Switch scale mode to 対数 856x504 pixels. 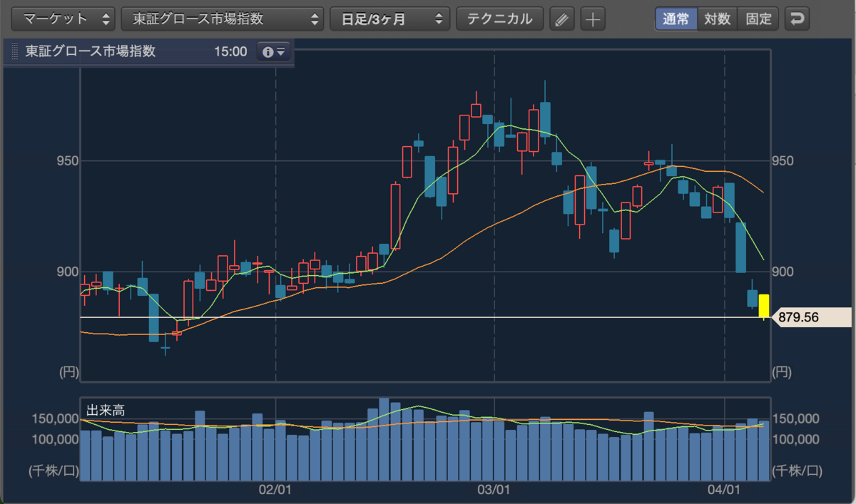(x=717, y=19)
